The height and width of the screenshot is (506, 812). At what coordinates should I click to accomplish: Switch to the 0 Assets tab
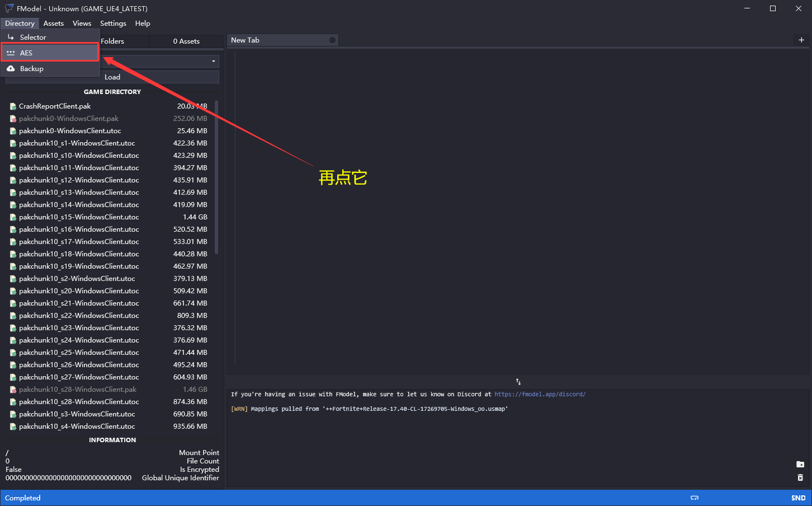[x=186, y=41]
